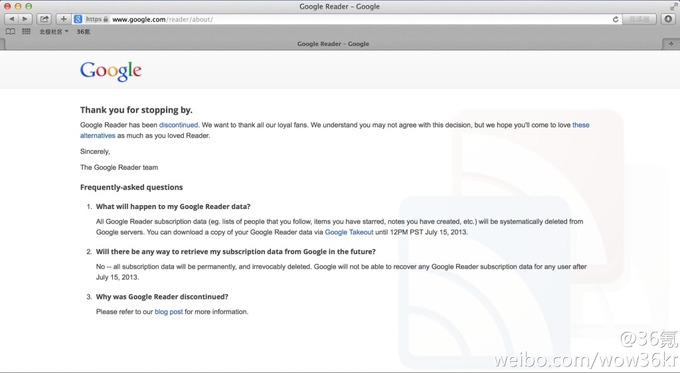The image size is (680, 373).
Task: Open the 36氪 bookmark
Action: coord(83,32)
